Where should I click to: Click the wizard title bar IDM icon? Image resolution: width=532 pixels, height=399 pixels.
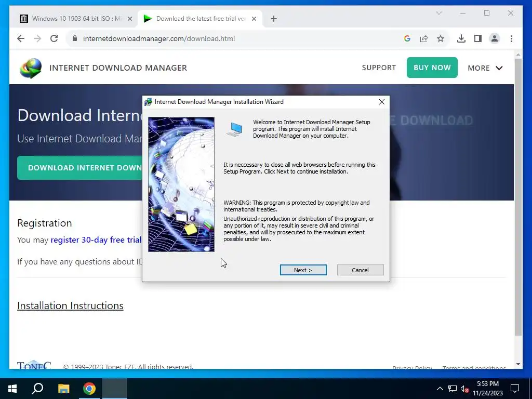tap(148, 102)
